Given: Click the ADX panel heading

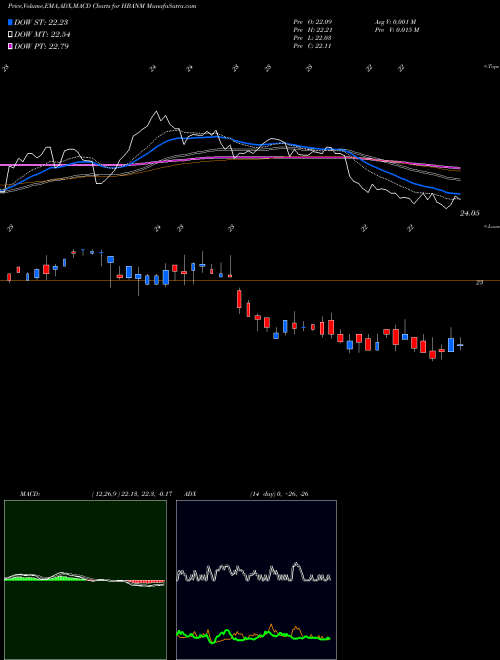Looking at the screenshot, I should tap(191, 493).
